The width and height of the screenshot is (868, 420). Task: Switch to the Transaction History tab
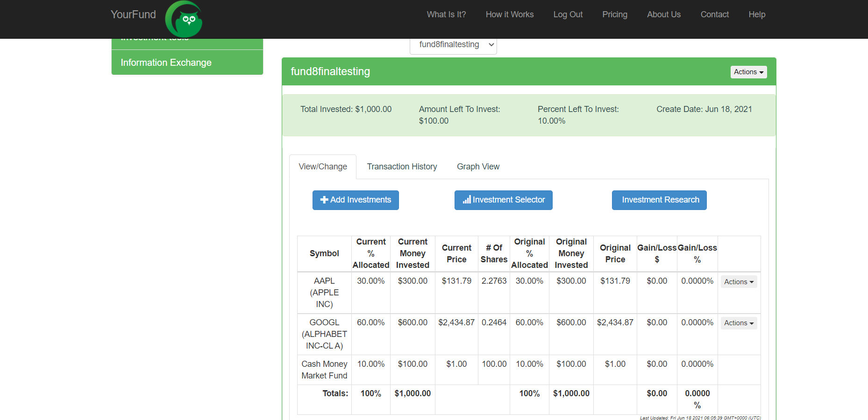pyautogui.click(x=402, y=167)
